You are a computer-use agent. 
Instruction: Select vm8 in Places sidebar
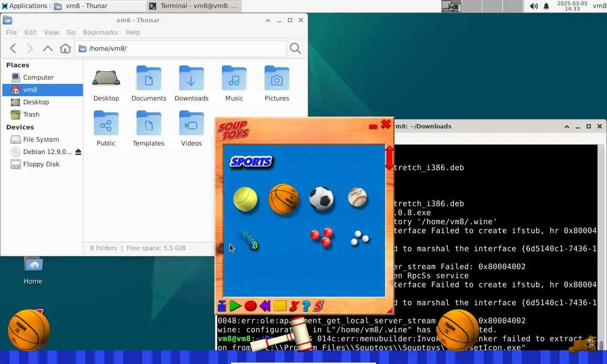pyautogui.click(x=43, y=90)
